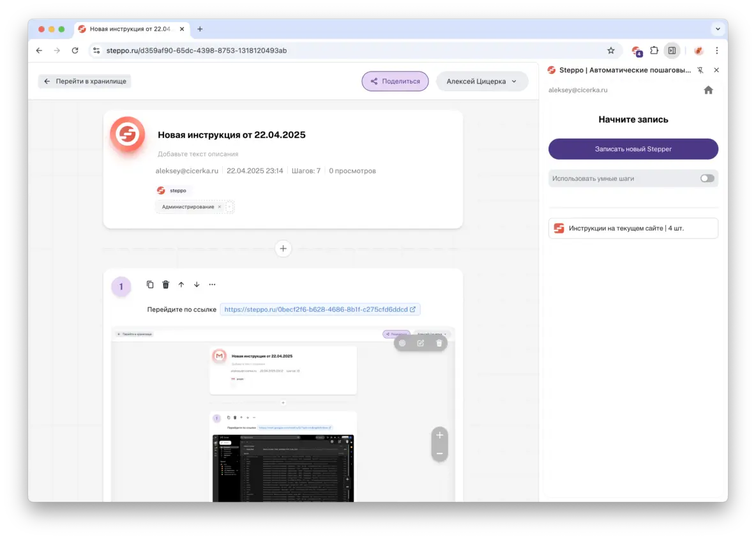The image size is (756, 539).
Task: Delete step screenshot with overlay trash icon
Action: click(x=439, y=344)
